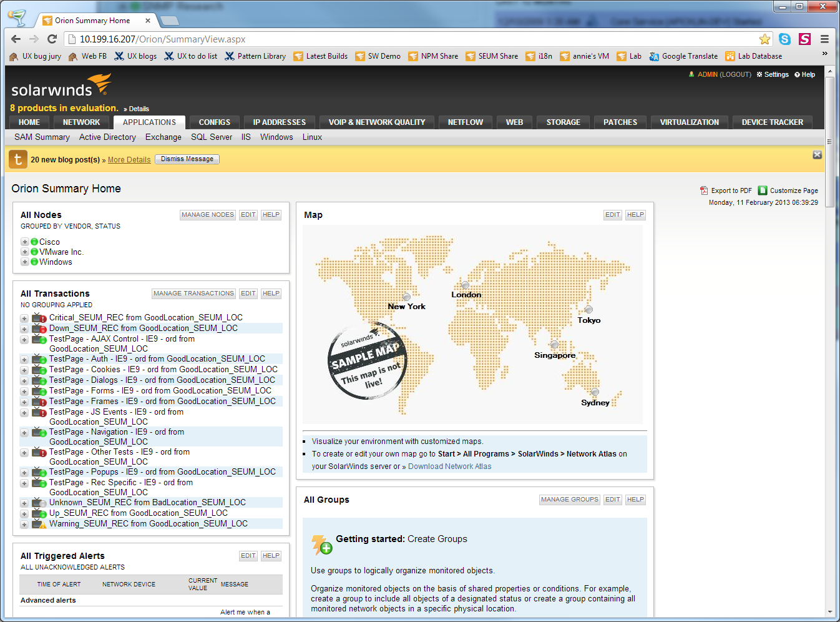
Task: Expand TestPage - Auth - IE9 transaction
Action: [x=24, y=360]
